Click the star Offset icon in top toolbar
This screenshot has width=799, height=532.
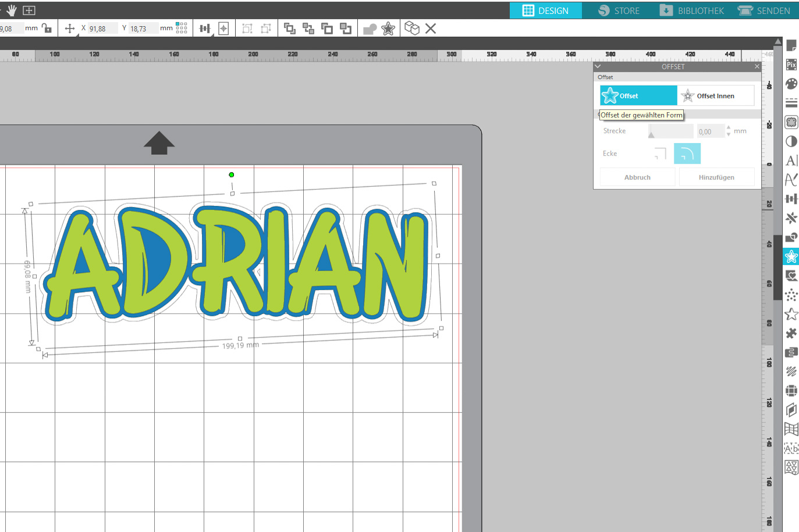point(388,29)
